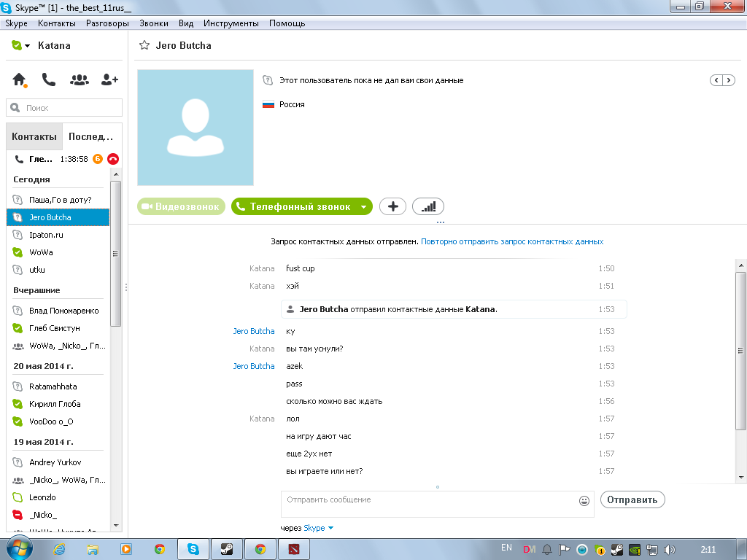
Task: Check call quality signal icon
Action: coord(427,206)
